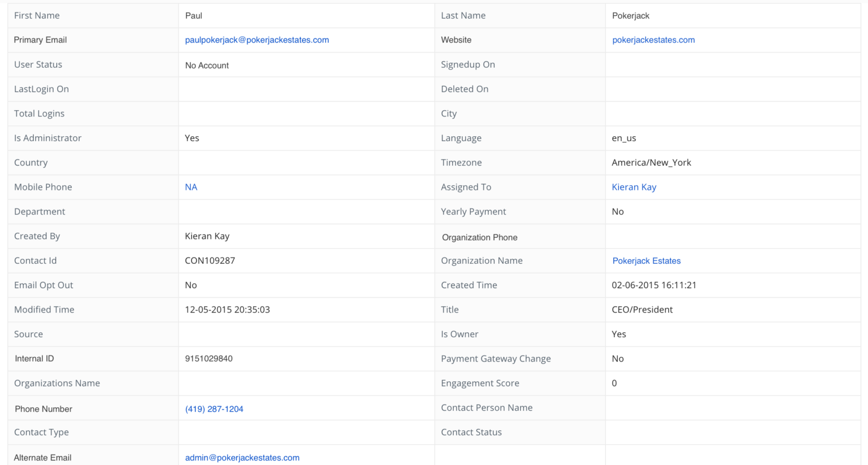The width and height of the screenshot is (868, 465).
Task: Click the Engagement Score value zero
Action: 614,383
